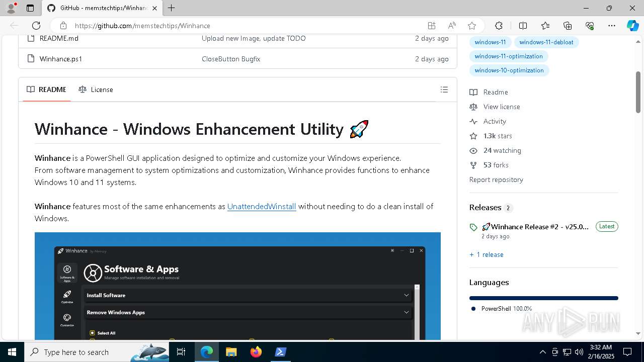Add page to favorites with star icon
The height and width of the screenshot is (362, 644).
coord(471,26)
